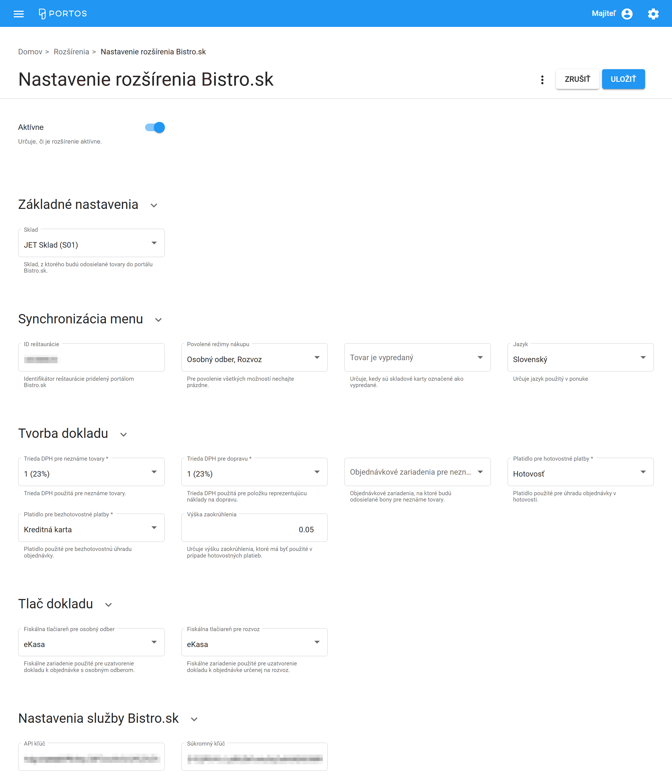Open the hamburger navigation menu
Image resolution: width=672 pixels, height=784 pixels.
click(x=19, y=14)
